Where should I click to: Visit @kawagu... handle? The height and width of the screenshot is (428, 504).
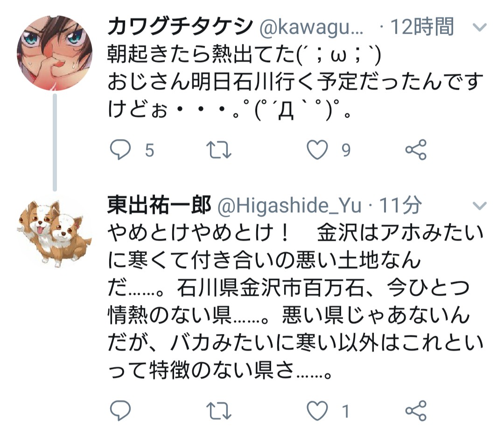tap(311, 28)
